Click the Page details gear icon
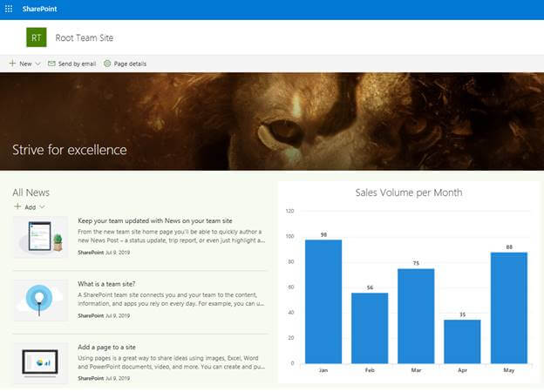The image size is (544, 392). click(107, 64)
